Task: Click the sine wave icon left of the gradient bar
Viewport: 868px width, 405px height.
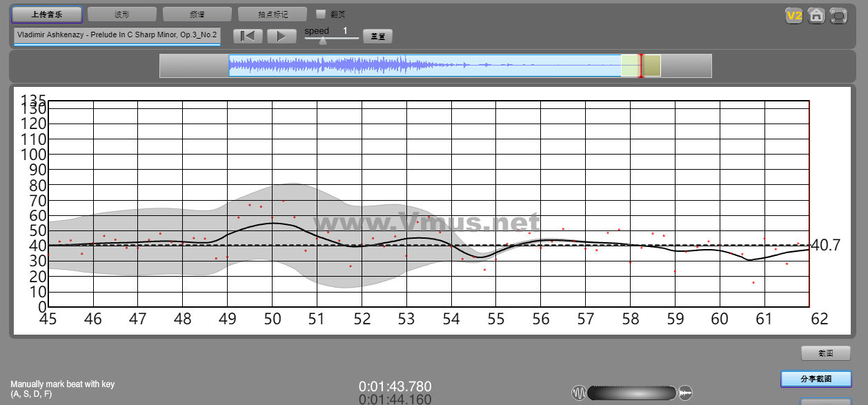Action: 578,393
